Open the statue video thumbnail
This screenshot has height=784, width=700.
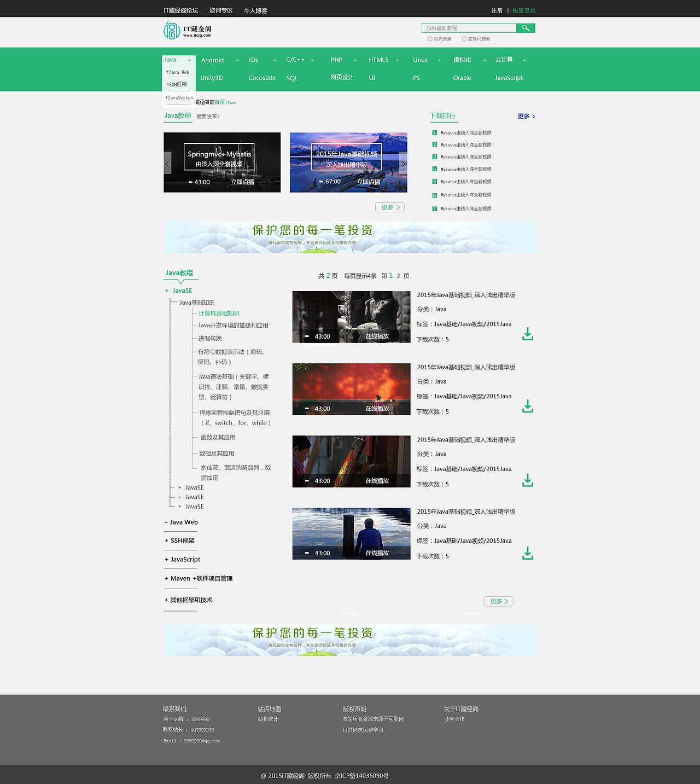click(x=351, y=317)
